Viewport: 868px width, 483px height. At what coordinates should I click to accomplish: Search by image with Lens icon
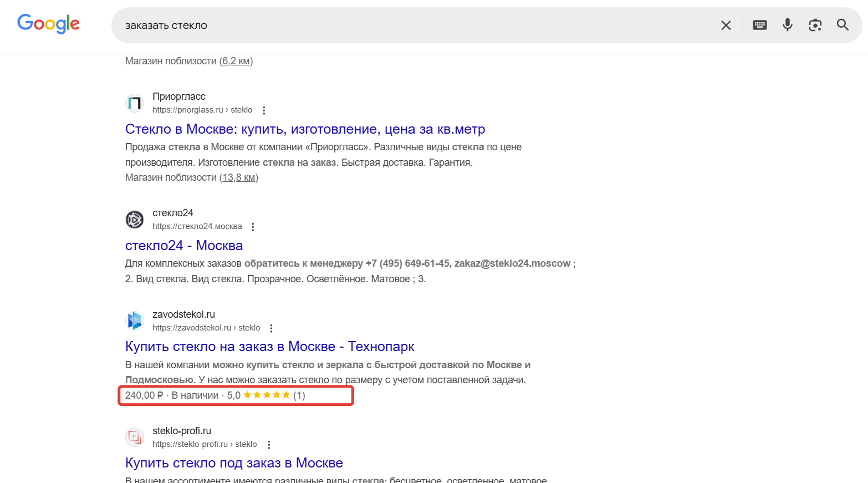(815, 25)
